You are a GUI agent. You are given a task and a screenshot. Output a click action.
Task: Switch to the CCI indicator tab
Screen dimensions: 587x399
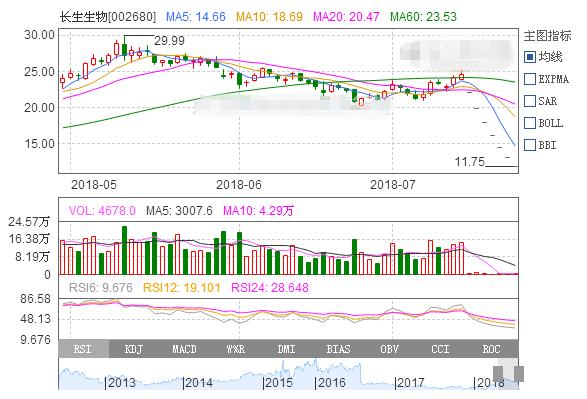(x=440, y=349)
